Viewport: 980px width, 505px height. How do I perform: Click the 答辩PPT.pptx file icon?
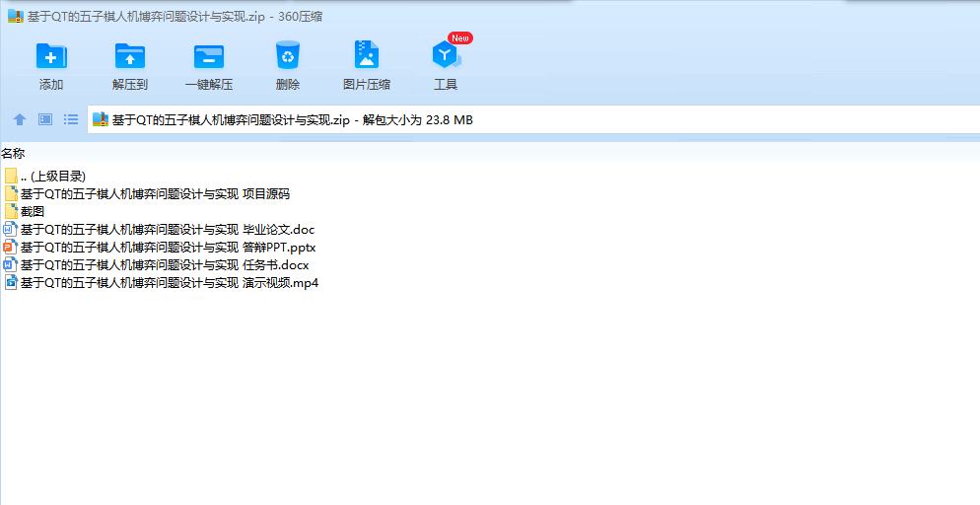pos(11,247)
